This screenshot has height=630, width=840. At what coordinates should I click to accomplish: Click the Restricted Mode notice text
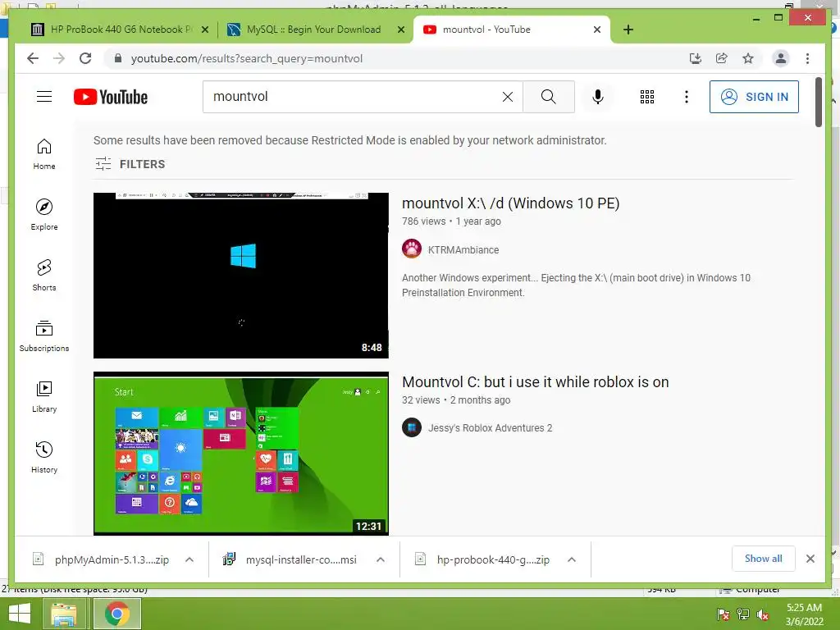pyautogui.click(x=349, y=140)
